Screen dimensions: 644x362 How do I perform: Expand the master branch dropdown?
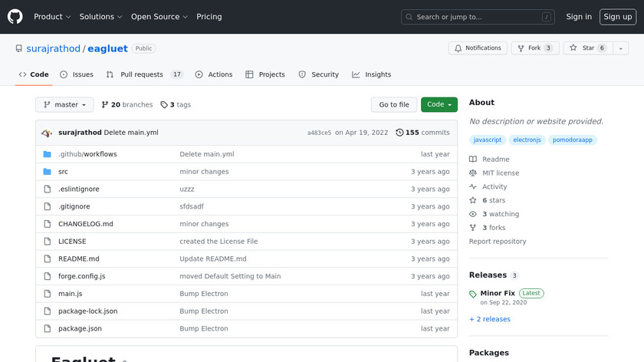point(64,105)
